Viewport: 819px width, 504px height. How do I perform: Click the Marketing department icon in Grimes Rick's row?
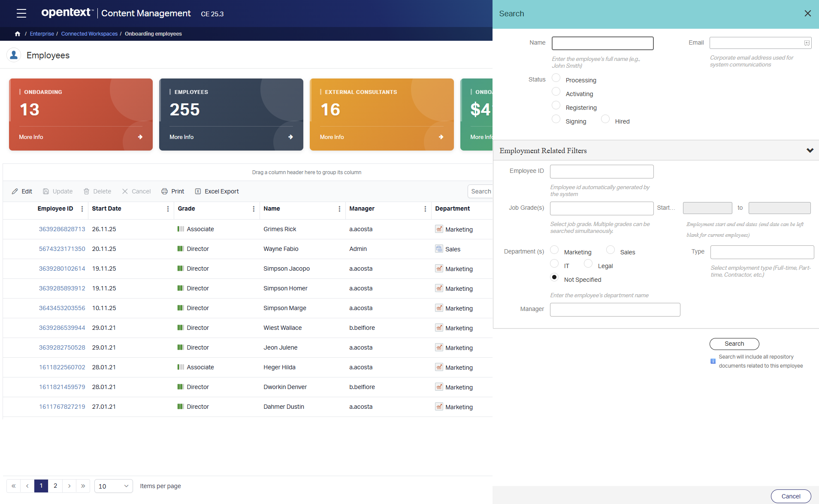pos(438,229)
